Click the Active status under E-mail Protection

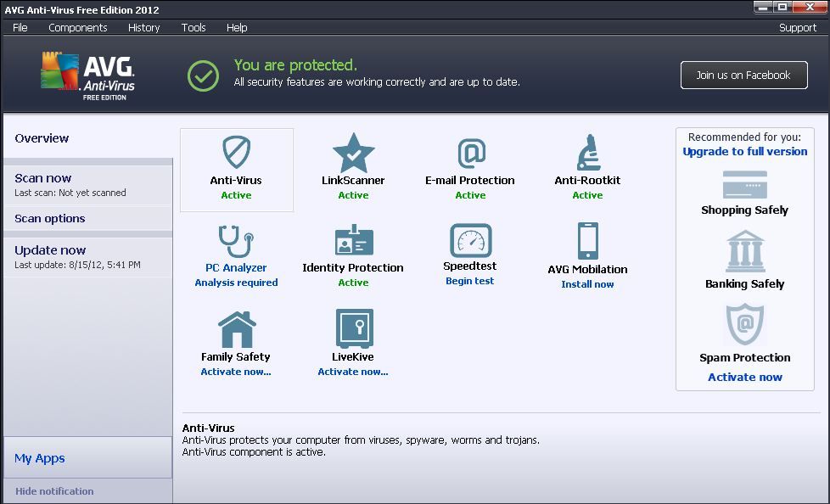470,195
